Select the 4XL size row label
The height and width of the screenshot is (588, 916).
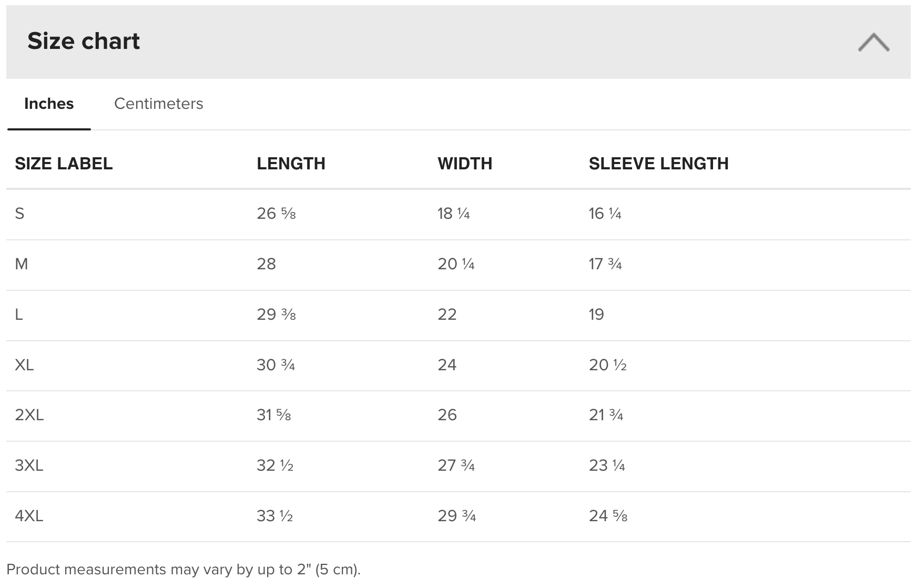coord(29,516)
